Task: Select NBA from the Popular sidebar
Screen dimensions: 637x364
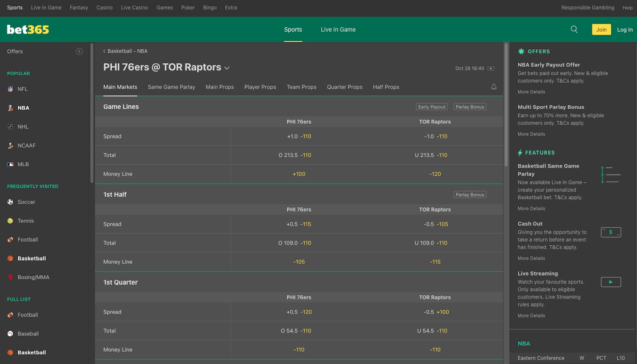Action: [x=23, y=107]
